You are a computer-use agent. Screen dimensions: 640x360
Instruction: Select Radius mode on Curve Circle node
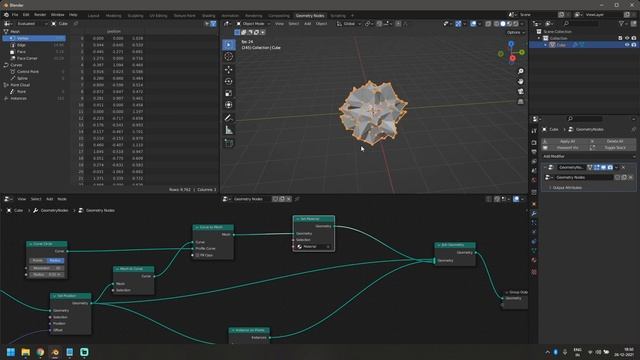point(55,260)
